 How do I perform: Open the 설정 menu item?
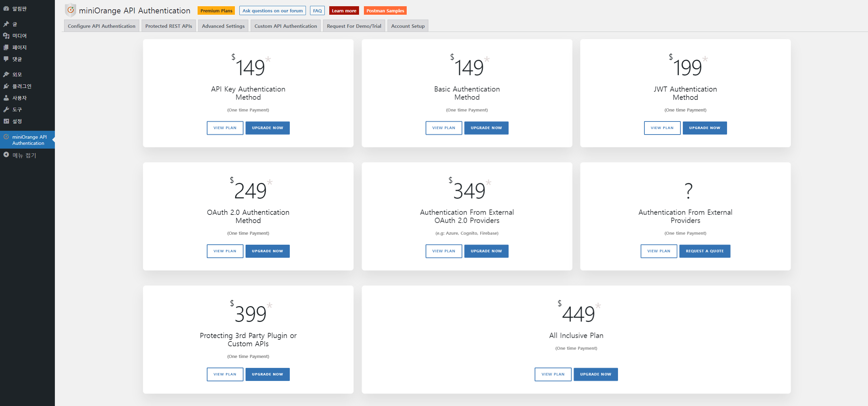click(27, 121)
